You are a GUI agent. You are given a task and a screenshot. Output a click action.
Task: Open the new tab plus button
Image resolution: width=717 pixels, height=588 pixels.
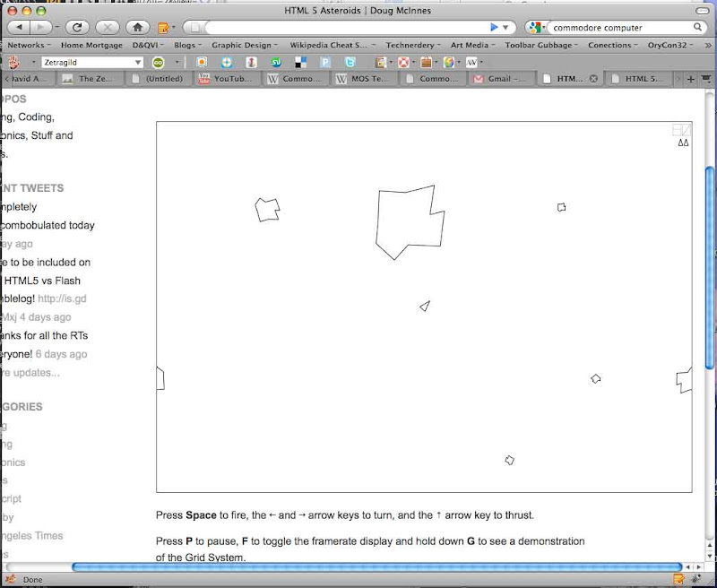(690, 79)
